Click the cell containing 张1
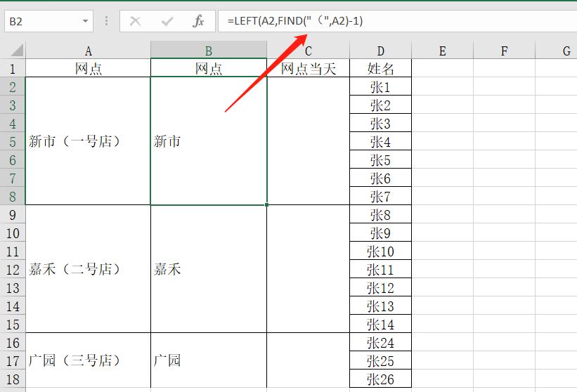Screen dimensions: 577x392 coord(380,87)
